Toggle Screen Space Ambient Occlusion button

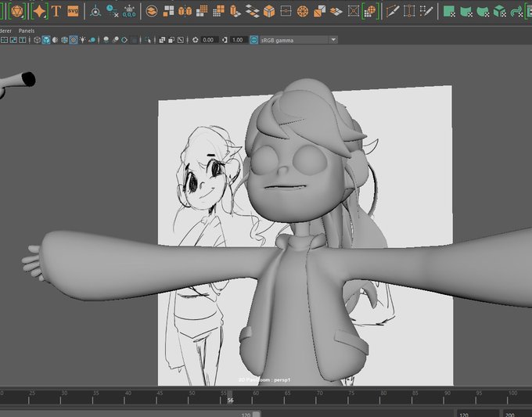point(106,40)
